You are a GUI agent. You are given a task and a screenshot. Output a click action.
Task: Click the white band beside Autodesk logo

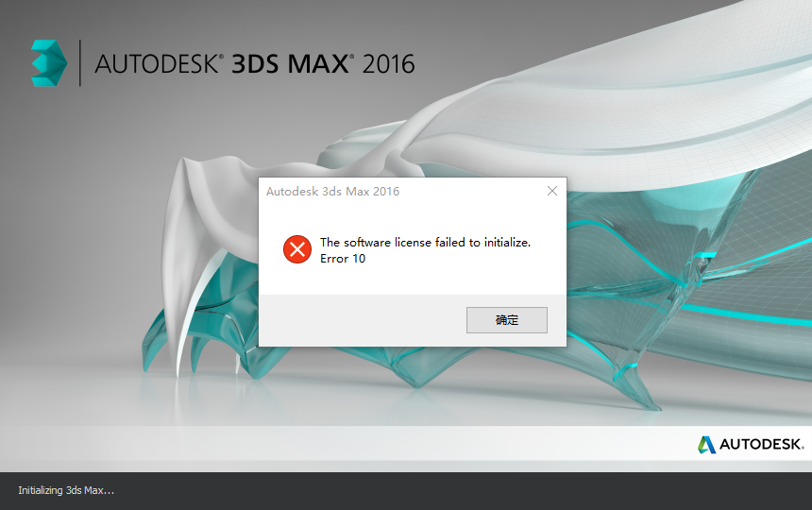point(347,443)
